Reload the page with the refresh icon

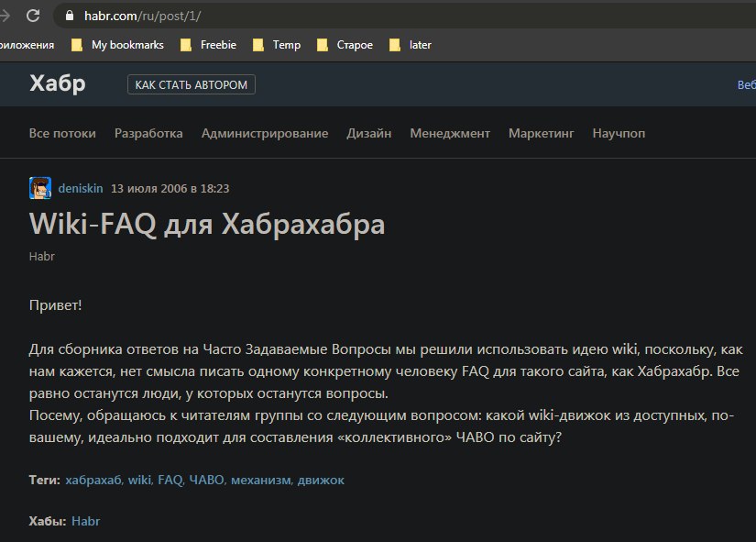33,16
